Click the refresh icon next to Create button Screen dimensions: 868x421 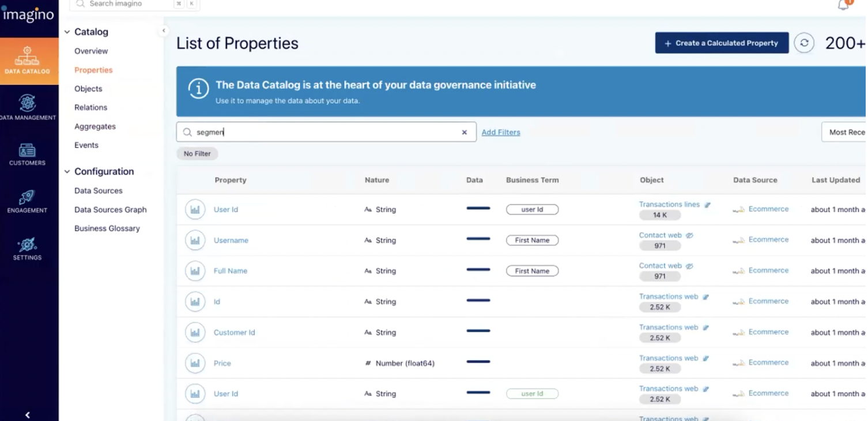point(804,43)
